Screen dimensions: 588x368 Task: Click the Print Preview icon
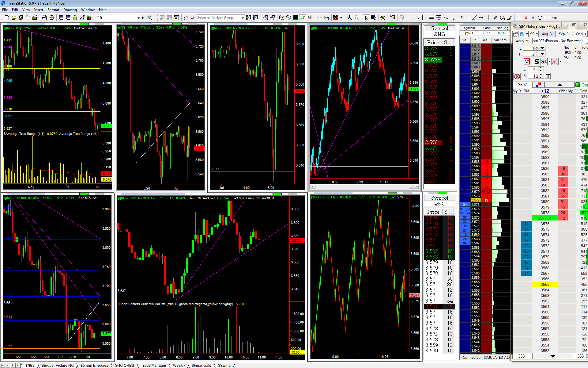44,18
